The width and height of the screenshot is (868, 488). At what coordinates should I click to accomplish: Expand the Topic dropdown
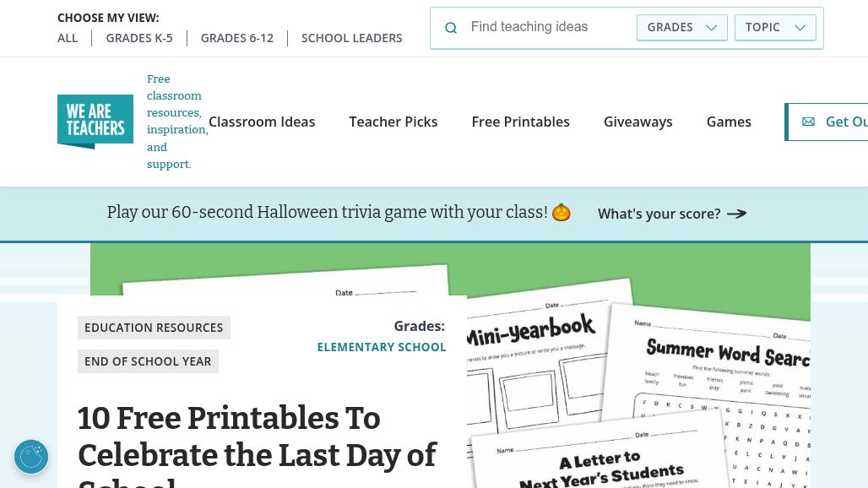(x=775, y=27)
